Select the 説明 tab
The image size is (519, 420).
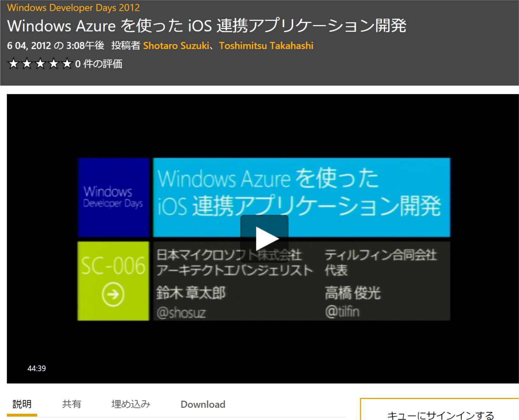click(x=22, y=404)
